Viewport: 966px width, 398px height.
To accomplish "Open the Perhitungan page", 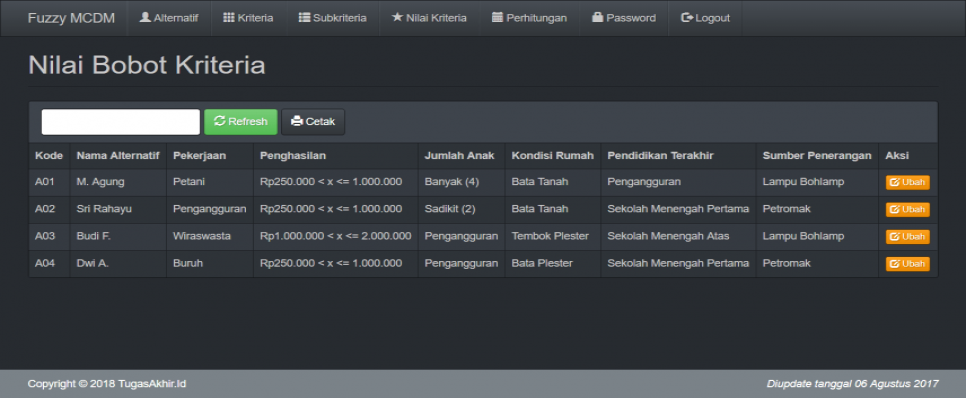I will click(529, 18).
